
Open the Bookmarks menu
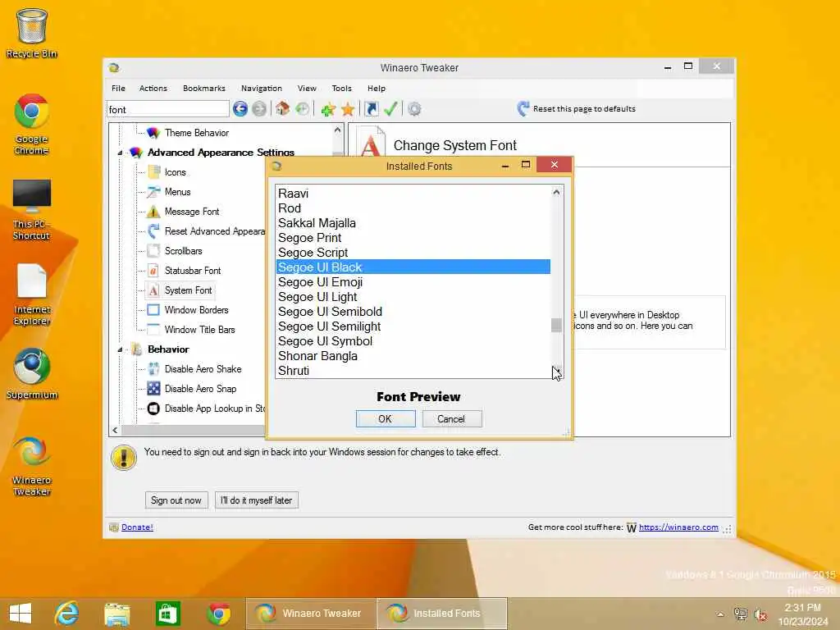[204, 89]
